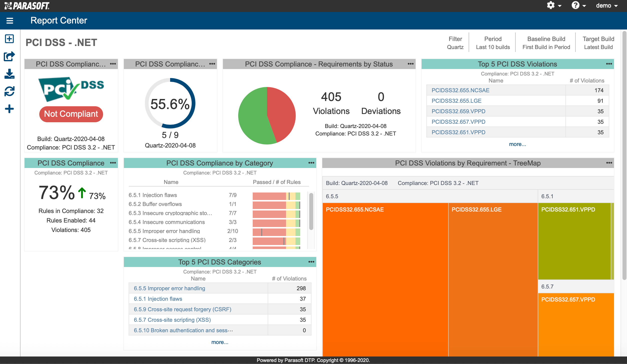Screen dimensions: 627x364
Task: Open 6.5.5 Improper error handling category
Action: 169,288
